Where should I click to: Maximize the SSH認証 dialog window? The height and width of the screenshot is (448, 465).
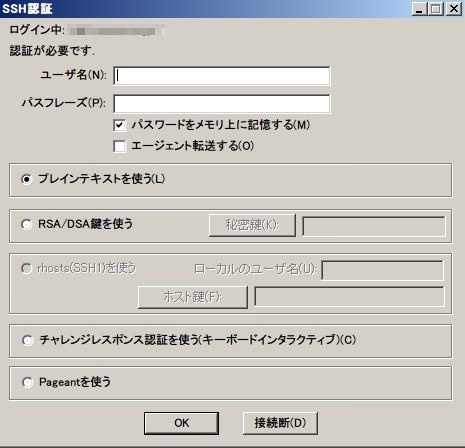point(436,9)
